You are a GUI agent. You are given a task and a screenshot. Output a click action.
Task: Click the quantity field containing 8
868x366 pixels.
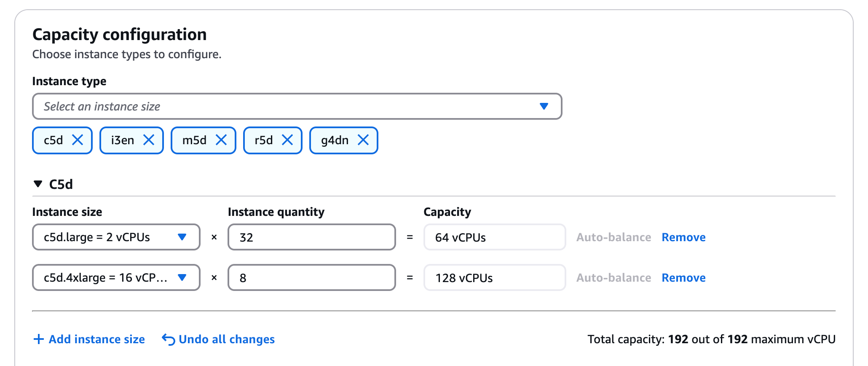(x=311, y=277)
